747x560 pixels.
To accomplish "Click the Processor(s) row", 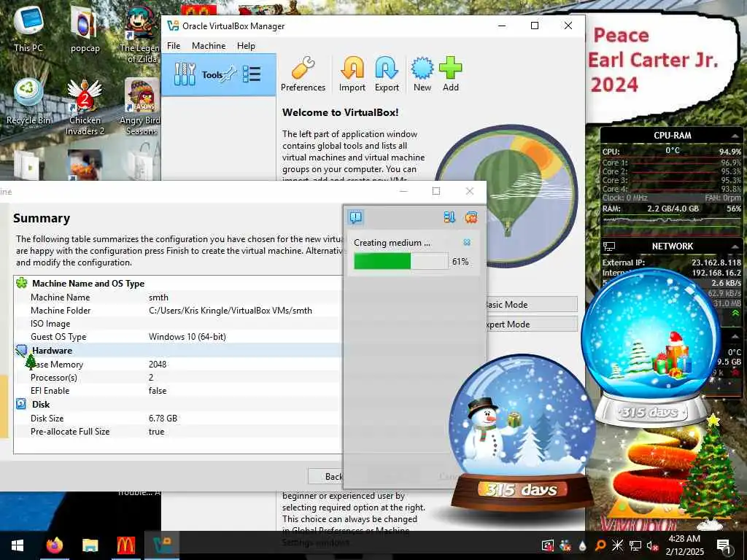I will click(x=178, y=378).
